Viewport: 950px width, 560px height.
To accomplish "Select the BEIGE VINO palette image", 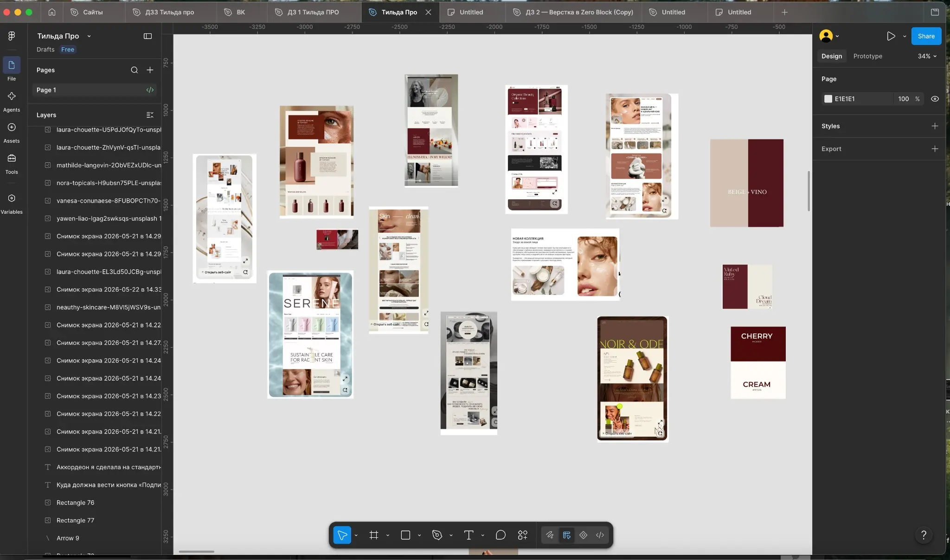I will 747,183.
